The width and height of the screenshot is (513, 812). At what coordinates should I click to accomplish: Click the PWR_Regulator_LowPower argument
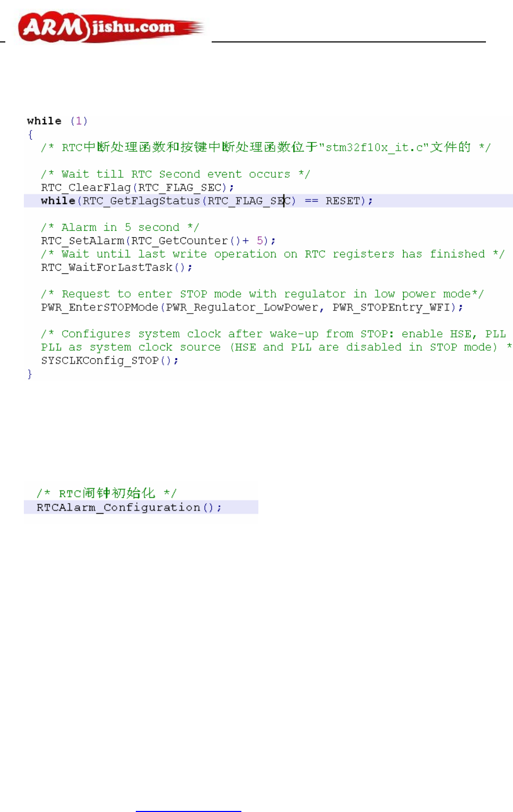242,307
